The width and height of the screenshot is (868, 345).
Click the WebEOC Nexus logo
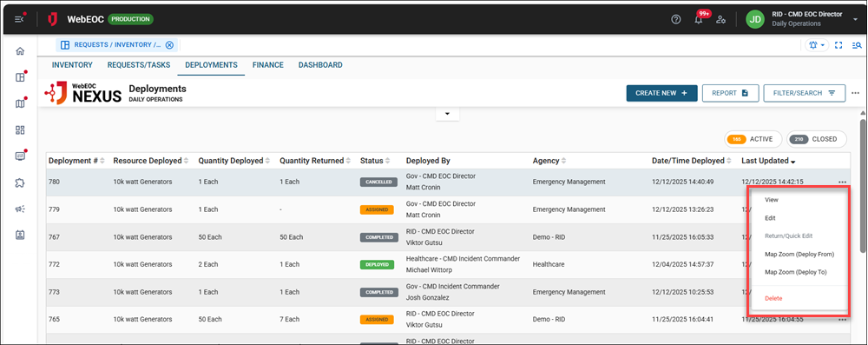tap(83, 93)
